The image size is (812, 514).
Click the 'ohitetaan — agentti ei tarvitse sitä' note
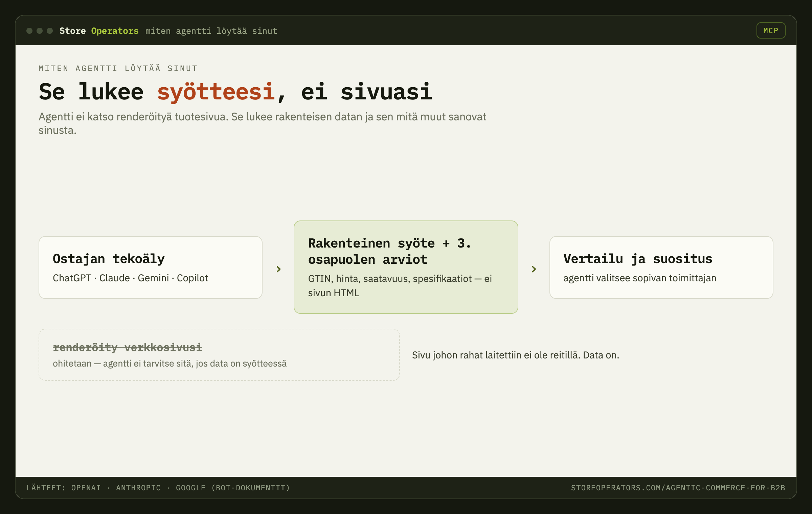pyautogui.click(x=170, y=364)
